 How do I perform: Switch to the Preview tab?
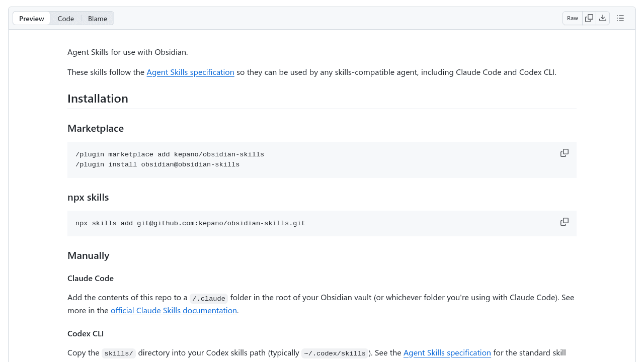point(32,18)
